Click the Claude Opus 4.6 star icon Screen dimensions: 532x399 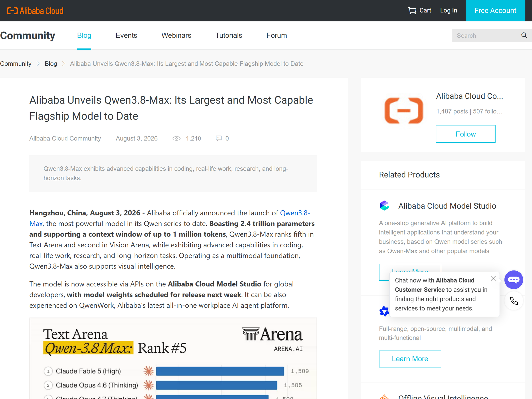(x=148, y=385)
